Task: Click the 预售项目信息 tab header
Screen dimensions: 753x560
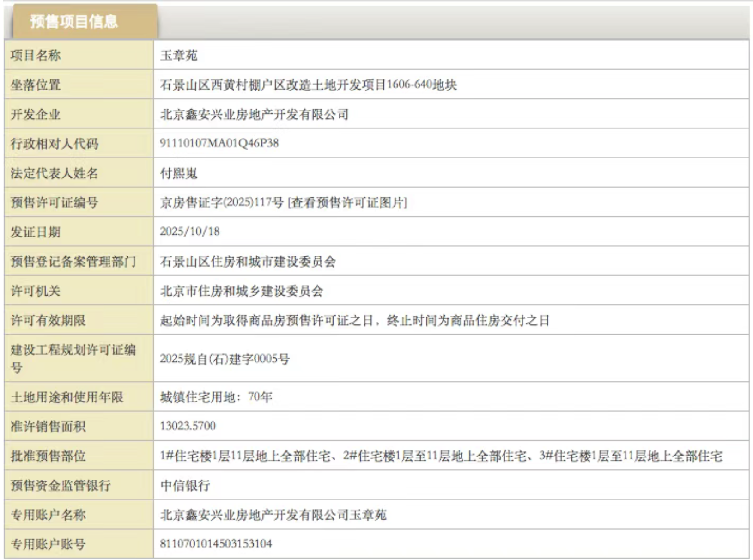Action: [x=74, y=21]
